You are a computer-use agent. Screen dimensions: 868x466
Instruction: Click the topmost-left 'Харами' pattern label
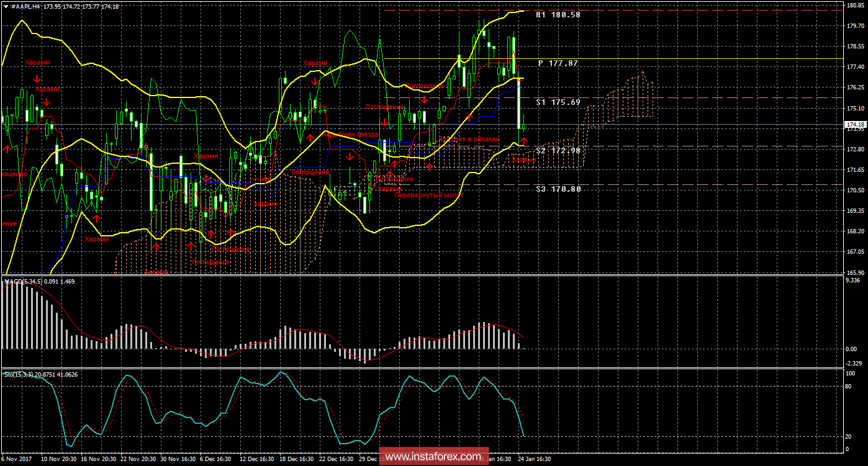click(x=37, y=63)
